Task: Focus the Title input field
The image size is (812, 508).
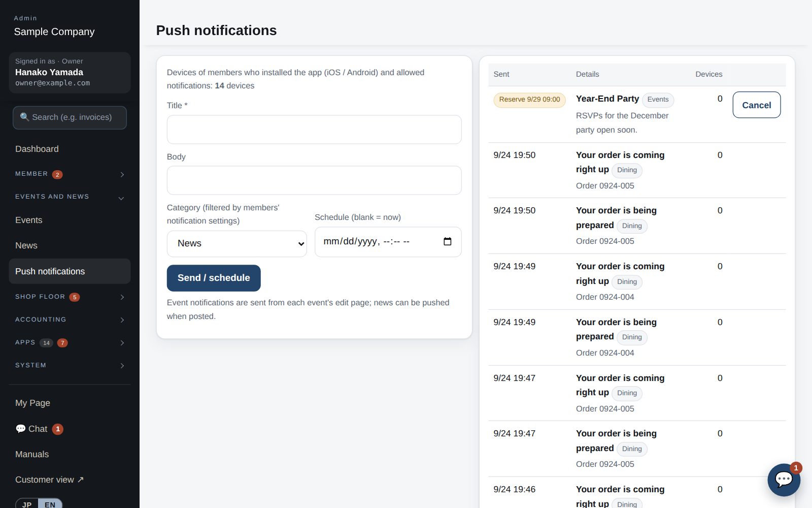Action: 314,130
